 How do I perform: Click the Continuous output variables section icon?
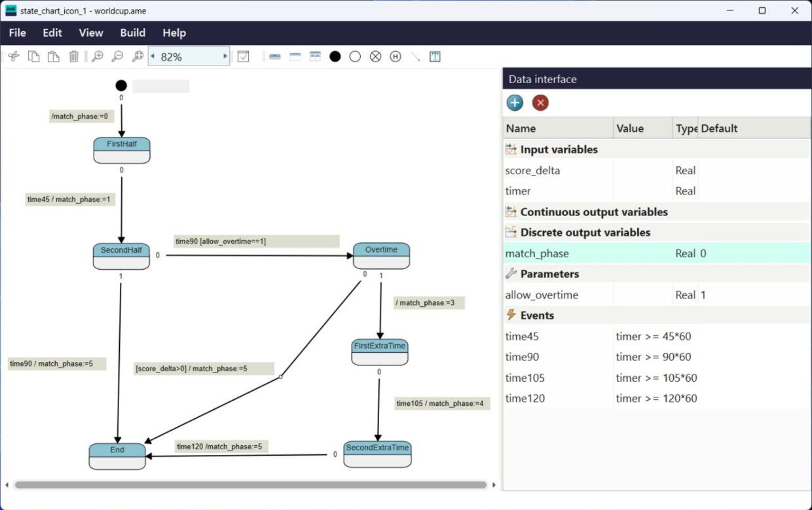(x=511, y=211)
